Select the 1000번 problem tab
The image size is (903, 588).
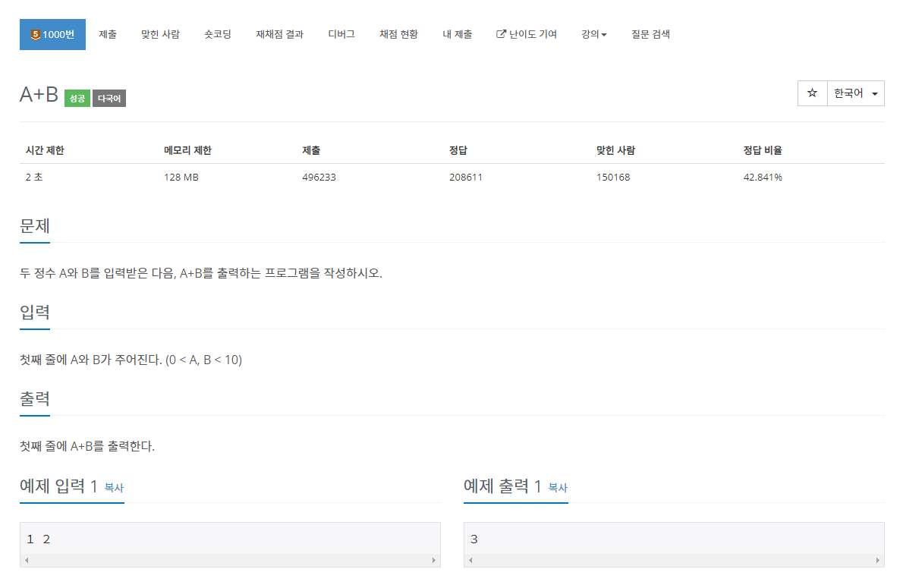pos(52,35)
